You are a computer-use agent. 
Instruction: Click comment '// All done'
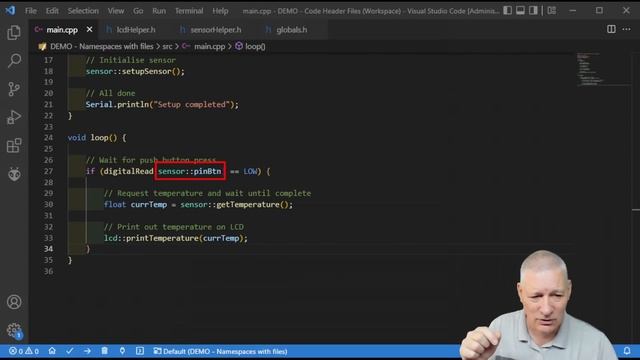110,93
